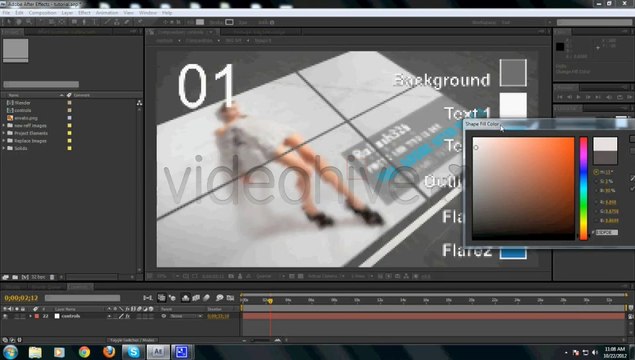Open Google Chrome from the taskbar
The height and width of the screenshot is (360, 635).
pyautogui.click(x=84, y=352)
